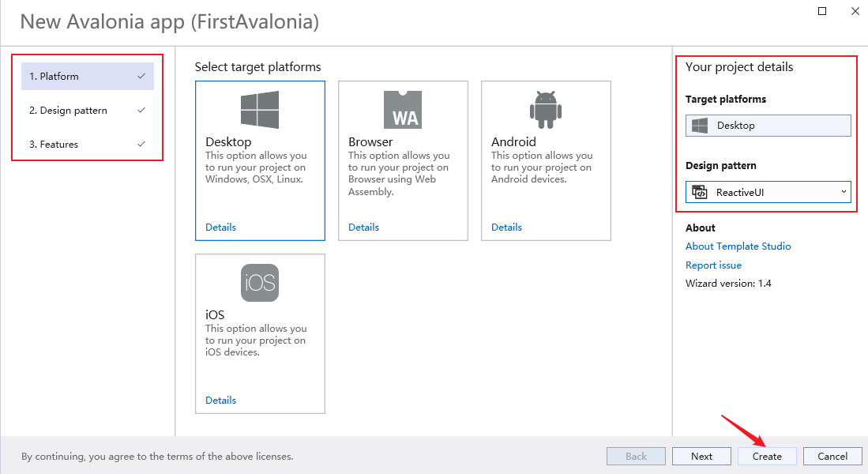Image resolution: width=868 pixels, height=474 pixels.
Task: Click the WebAssembly WA icon on Browser card
Action: [x=403, y=110]
